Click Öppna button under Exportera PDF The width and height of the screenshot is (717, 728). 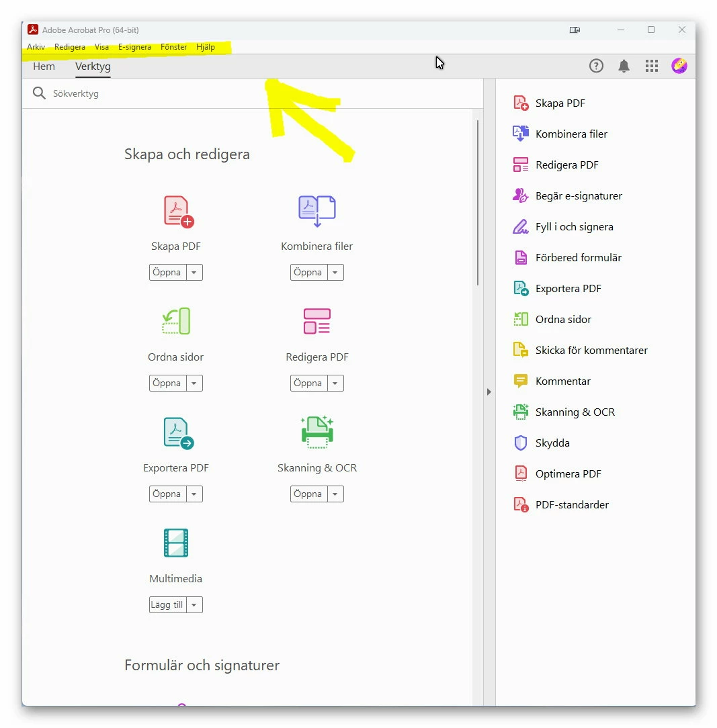(167, 494)
